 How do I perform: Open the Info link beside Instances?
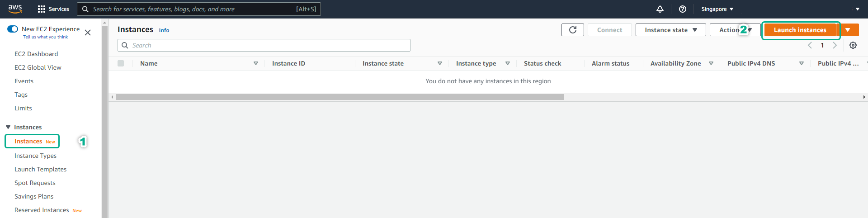coord(164,30)
